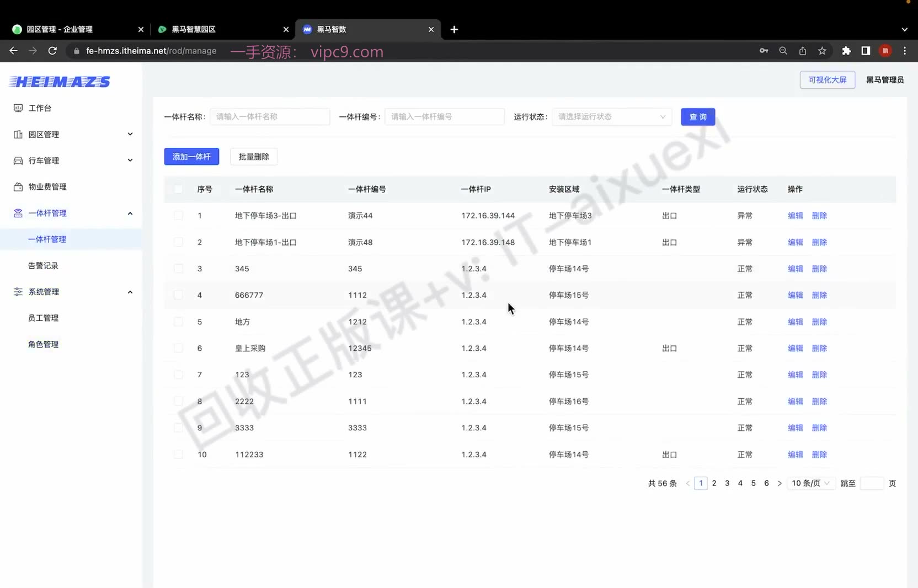Go to the next page with the pagination arrow
Screen dimensions: 918x588
[780, 483]
